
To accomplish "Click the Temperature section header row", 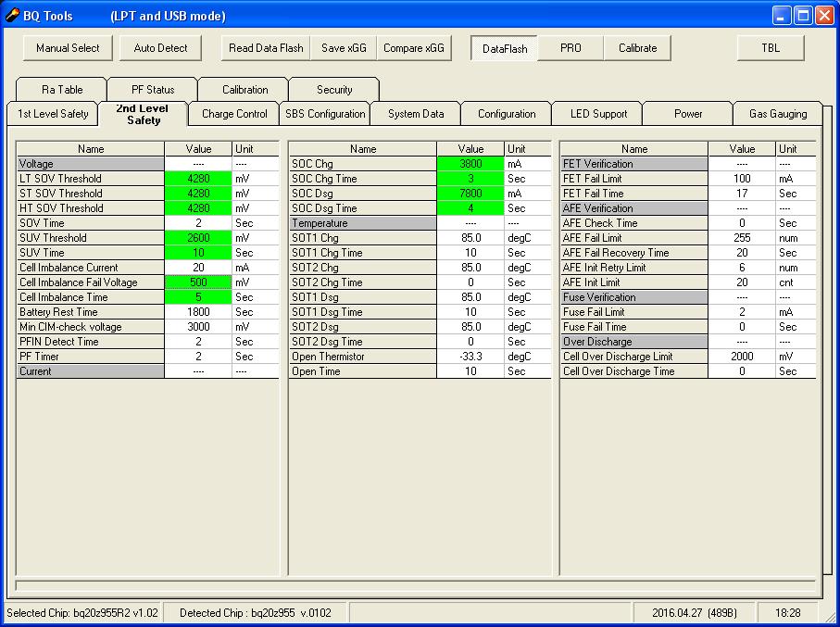I will (x=420, y=223).
